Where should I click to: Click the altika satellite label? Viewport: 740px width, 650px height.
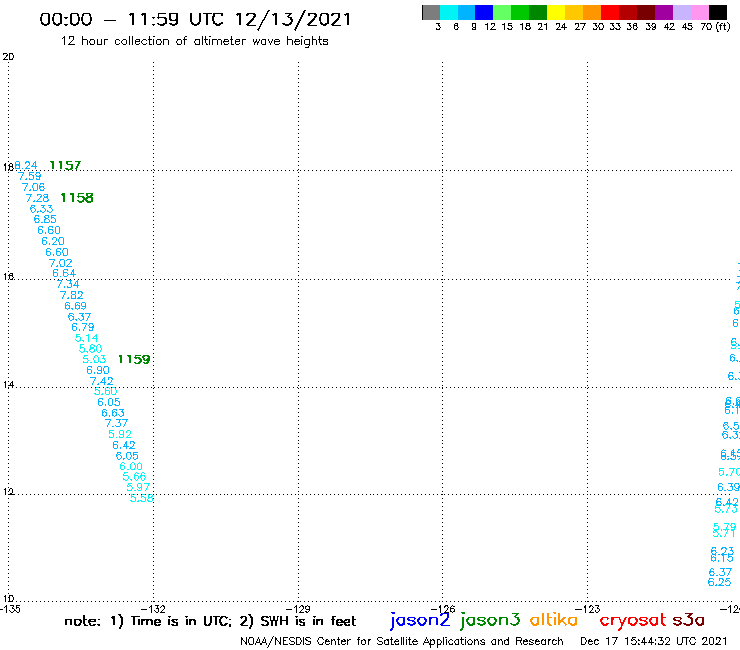click(x=553, y=620)
